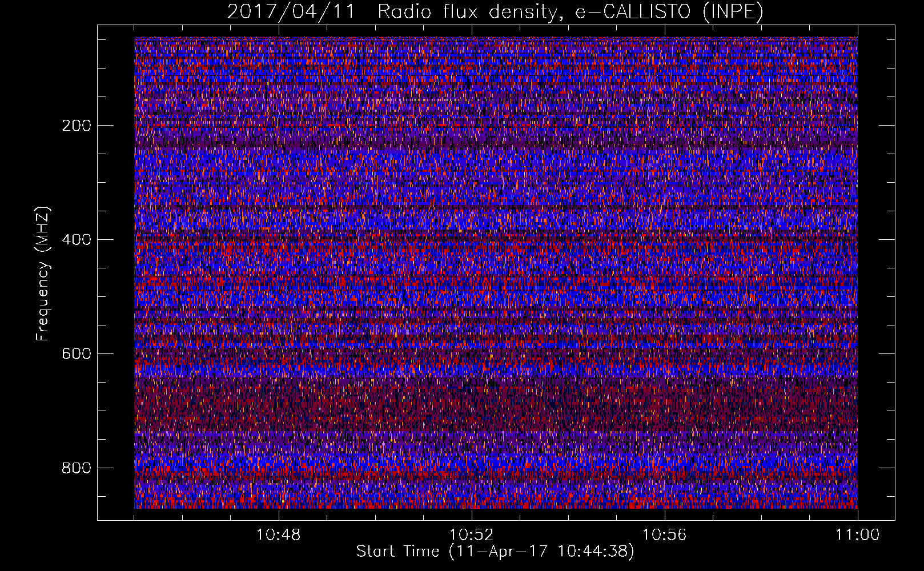
Task: Click the 'Frequency (MHZ)' axis label
Action: (x=43, y=274)
